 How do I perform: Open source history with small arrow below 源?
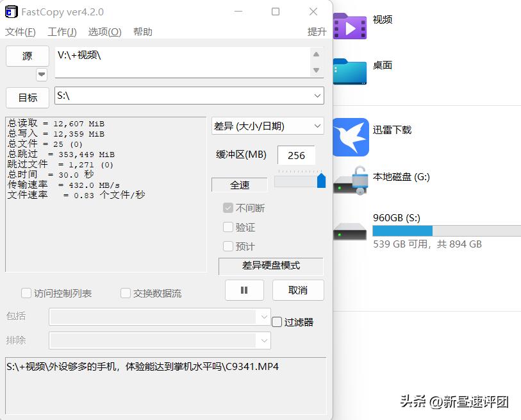[41, 74]
